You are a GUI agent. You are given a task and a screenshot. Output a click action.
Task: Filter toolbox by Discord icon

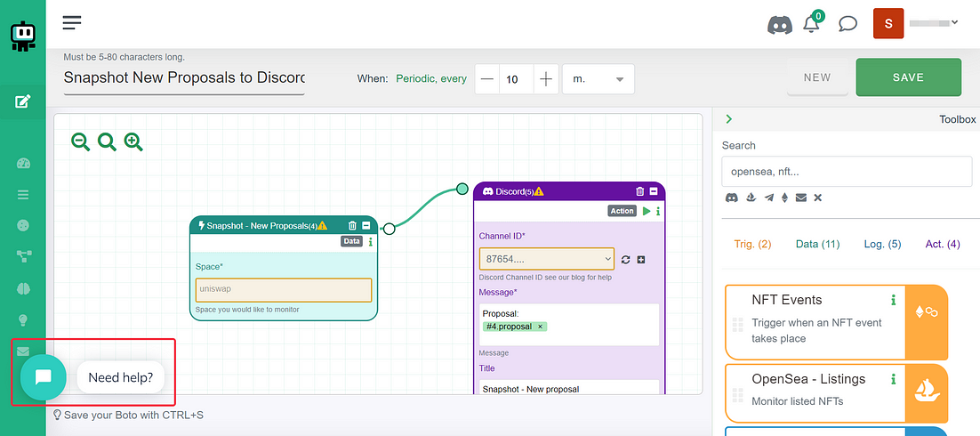(x=731, y=198)
